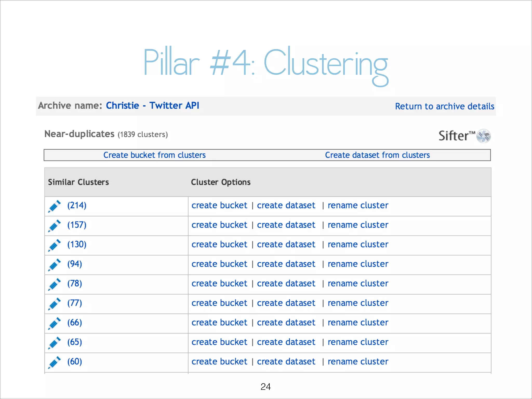Create dataset for the (65) cluster
This screenshot has width=532, height=399.
pos(286,342)
